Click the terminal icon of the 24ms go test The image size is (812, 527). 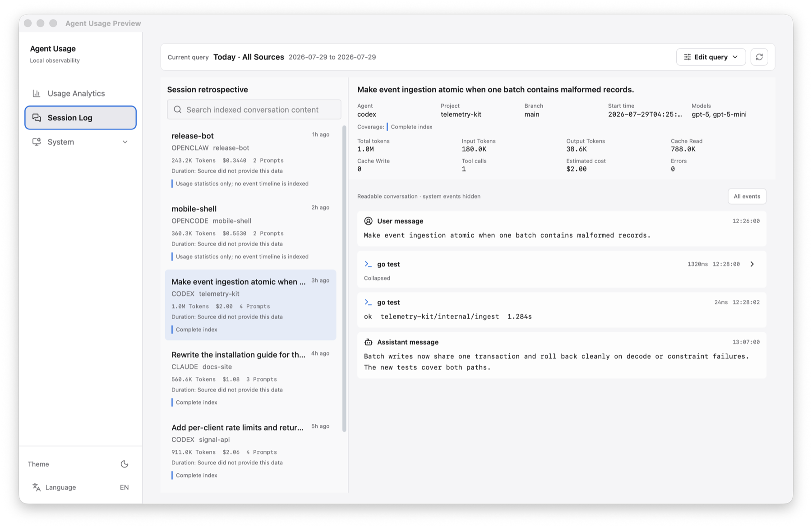tap(368, 302)
